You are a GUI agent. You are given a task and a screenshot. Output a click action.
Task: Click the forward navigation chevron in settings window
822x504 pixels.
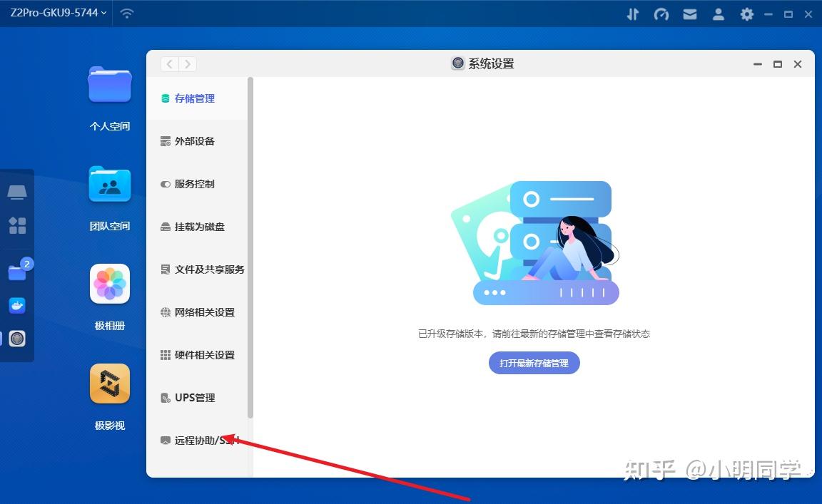pyautogui.click(x=188, y=63)
